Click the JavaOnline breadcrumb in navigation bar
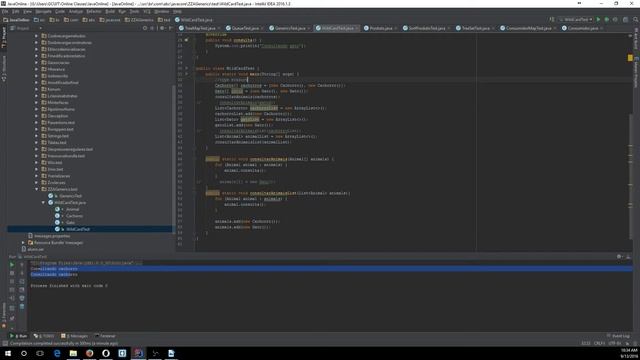The image size is (640, 360). pos(16,20)
